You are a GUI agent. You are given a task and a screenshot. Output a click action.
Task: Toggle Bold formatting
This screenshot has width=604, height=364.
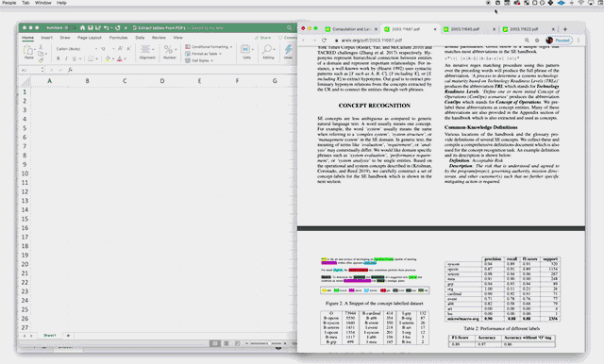click(x=59, y=58)
